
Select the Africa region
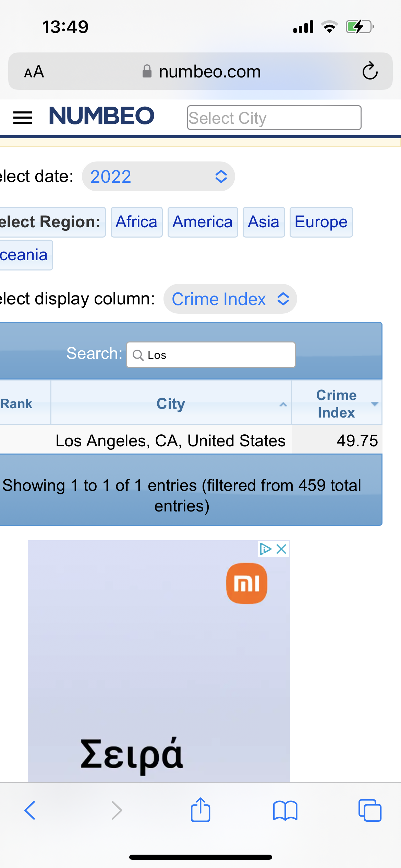pyautogui.click(x=136, y=222)
